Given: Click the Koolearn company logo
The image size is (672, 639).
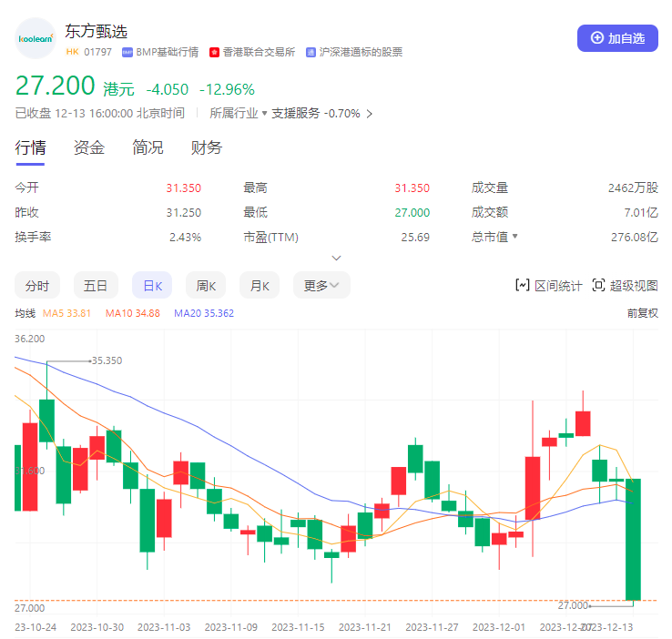Looking at the screenshot, I should pyautogui.click(x=36, y=38).
